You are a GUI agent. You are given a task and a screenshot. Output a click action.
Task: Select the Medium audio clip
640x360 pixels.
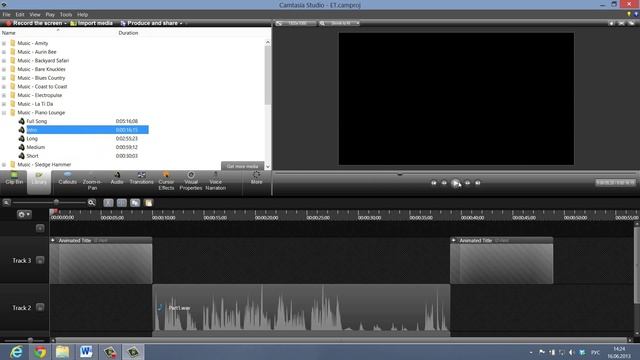click(x=36, y=147)
